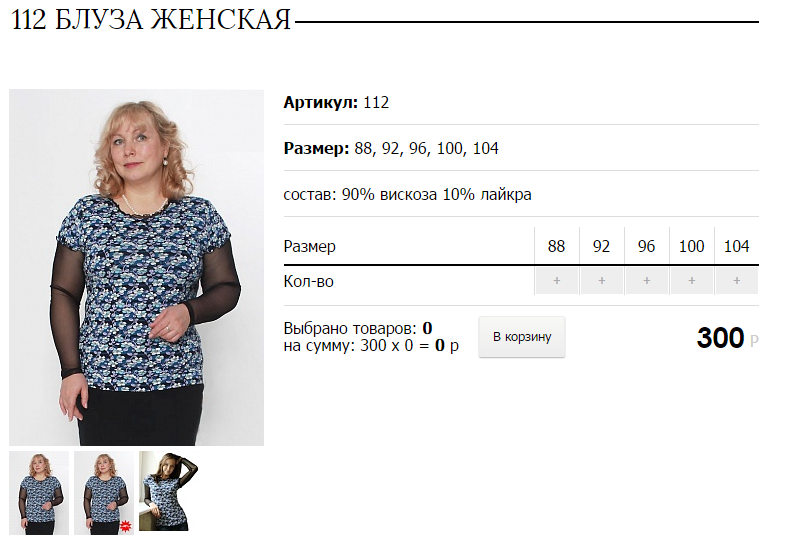
Task: Add one item of size 92
Action: 602,281
